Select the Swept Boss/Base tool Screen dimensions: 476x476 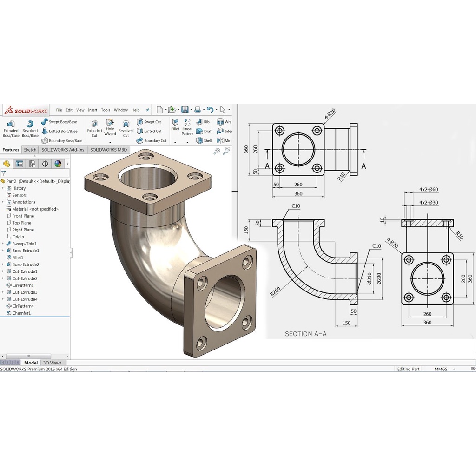click(60, 122)
